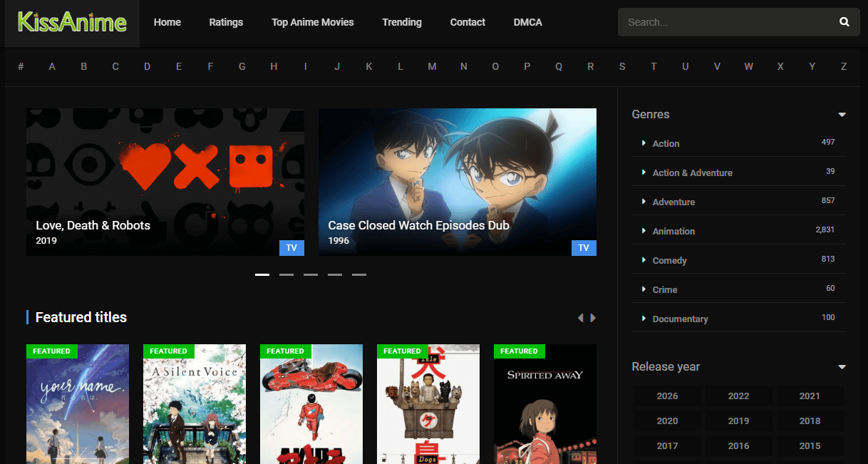Filter titles by letter P

[x=527, y=66]
